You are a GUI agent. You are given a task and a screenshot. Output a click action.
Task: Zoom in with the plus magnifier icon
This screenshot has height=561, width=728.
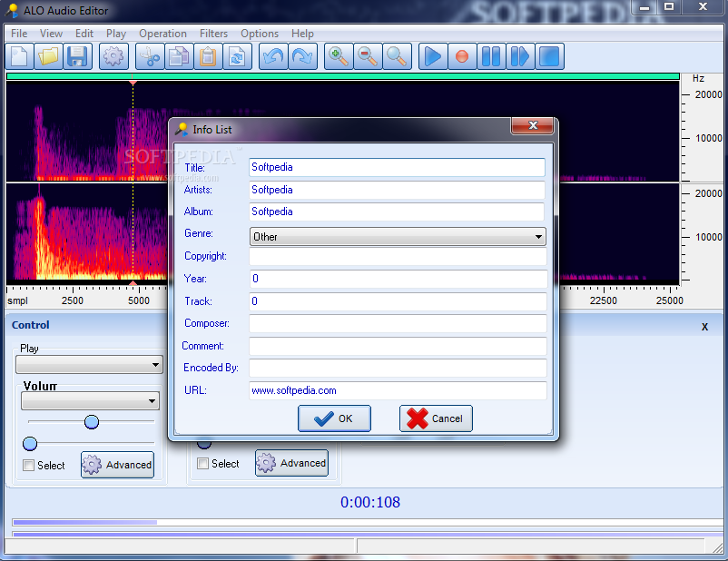339,56
